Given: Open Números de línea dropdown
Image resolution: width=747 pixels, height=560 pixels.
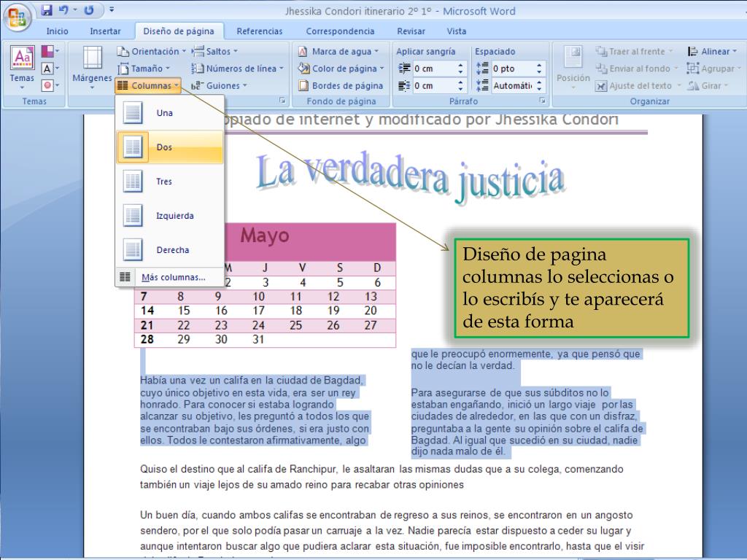Looking at the screenshot, I should tap(237, 69).
